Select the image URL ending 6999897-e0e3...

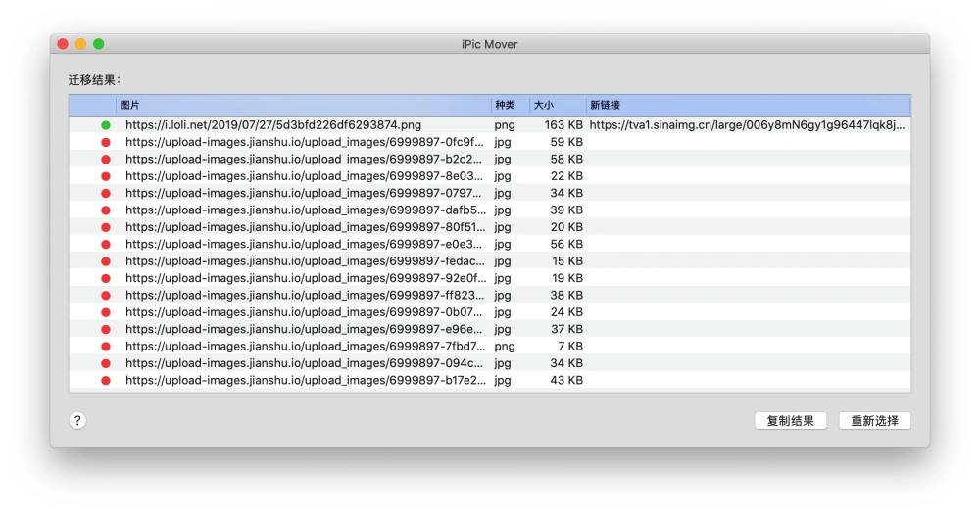[304, 244]
